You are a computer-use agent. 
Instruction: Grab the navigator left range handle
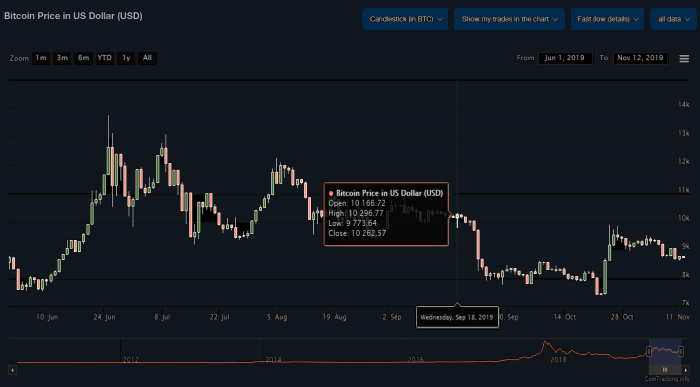[x=649, y=352]
